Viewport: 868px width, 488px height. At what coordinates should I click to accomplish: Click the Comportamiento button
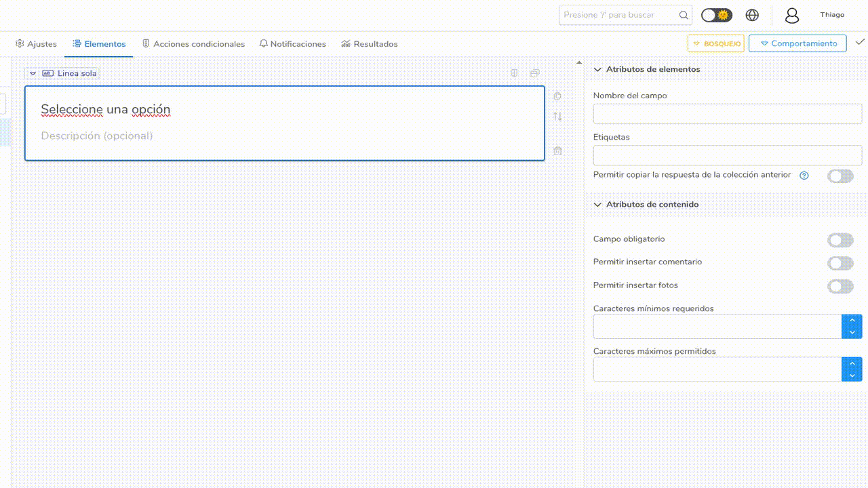tap(797, 43)
